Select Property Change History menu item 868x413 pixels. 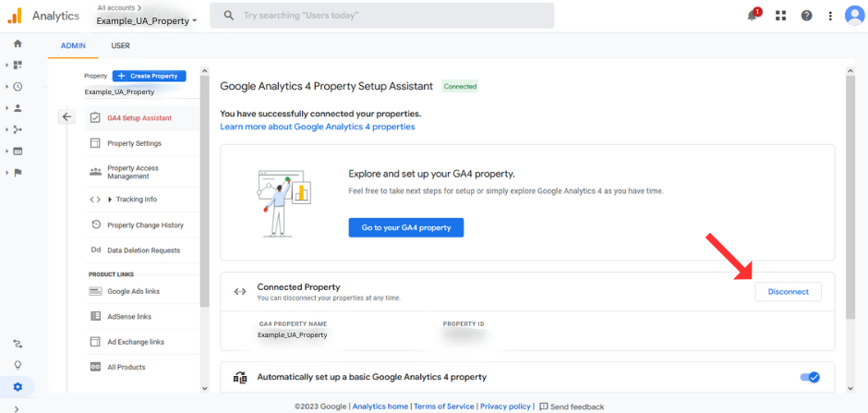(142, 225)
